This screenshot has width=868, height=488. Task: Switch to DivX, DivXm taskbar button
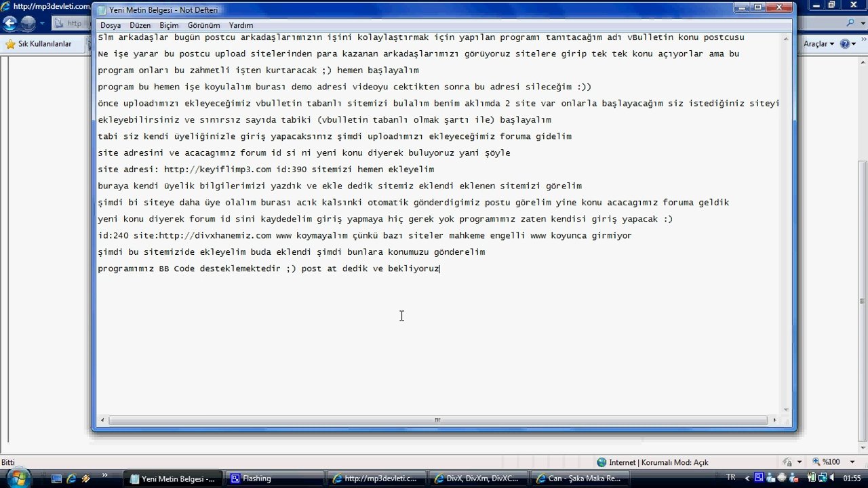477,479
